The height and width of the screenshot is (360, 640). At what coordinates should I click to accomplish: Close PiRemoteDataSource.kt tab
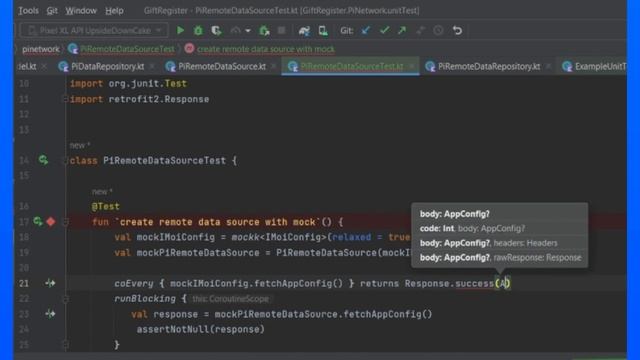click(x=273, y=66)
